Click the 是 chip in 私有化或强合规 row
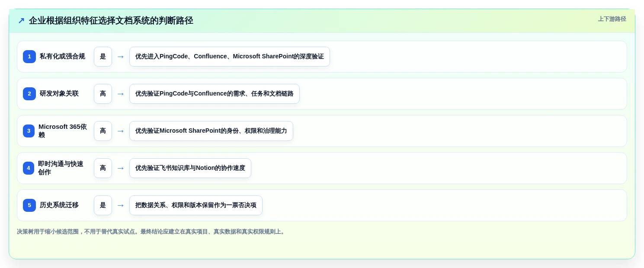 tap(103, 57)
